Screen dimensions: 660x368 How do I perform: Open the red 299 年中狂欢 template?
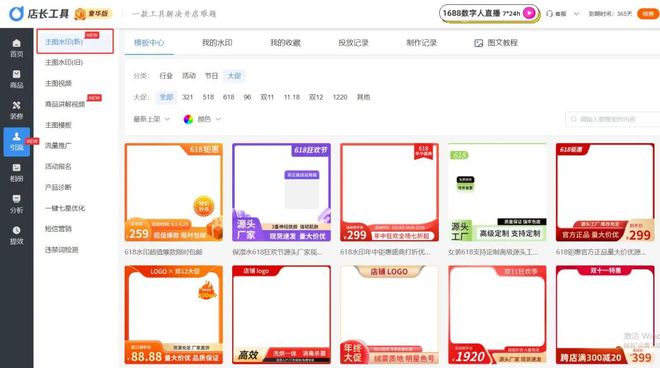click(x=389, y=192)
